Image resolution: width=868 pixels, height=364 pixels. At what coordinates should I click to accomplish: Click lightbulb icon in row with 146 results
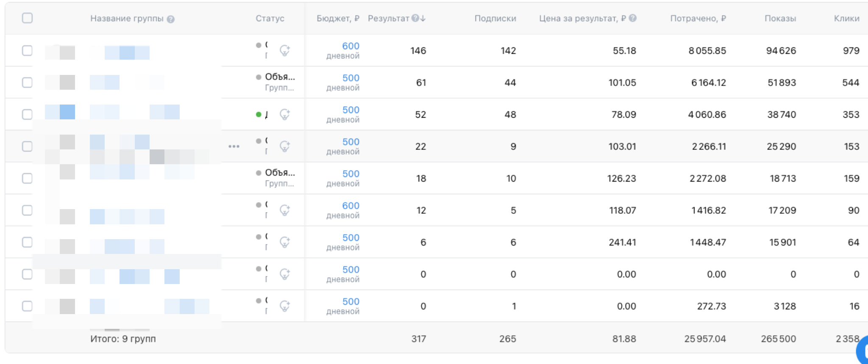(285, 51)
